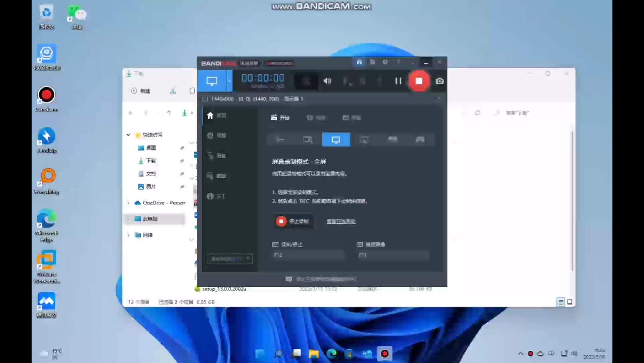Expand the 此电脑 tree node

[128, 219]
